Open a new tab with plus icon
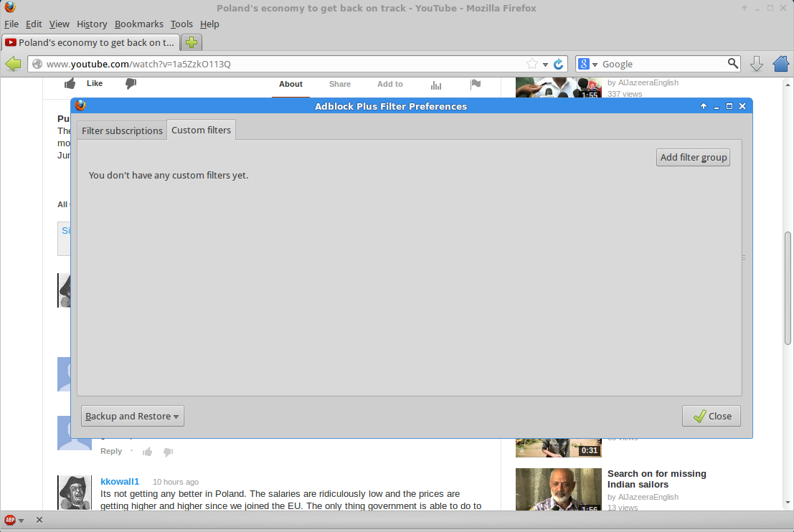794x532 pixels. [191, 42]
